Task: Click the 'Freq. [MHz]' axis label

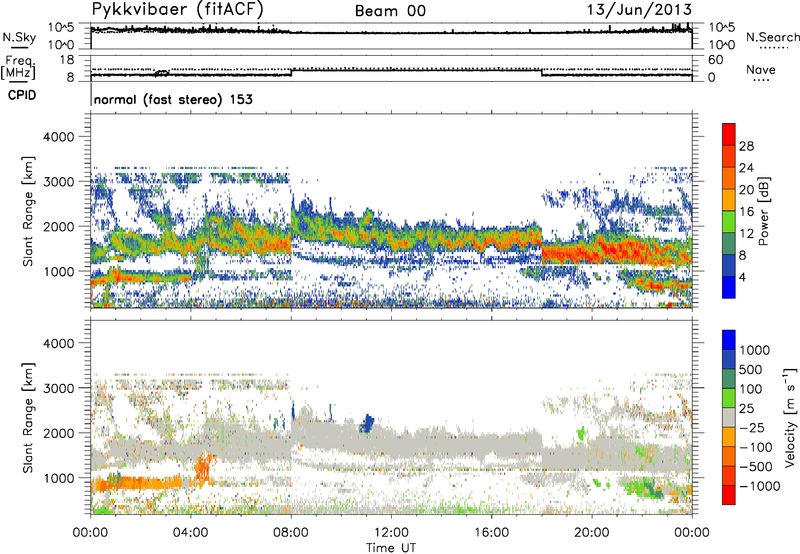Action: pyautogui.click(x=19, y=68)
